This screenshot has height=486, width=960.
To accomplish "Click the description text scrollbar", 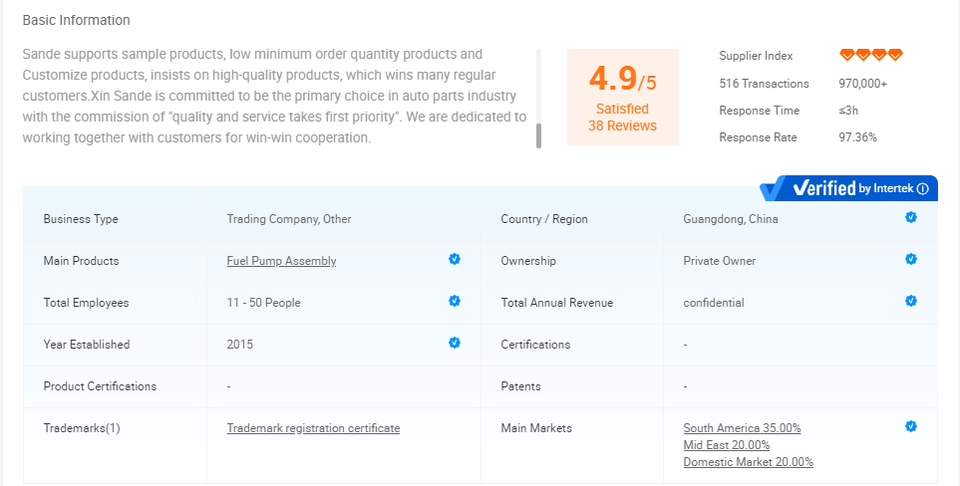I will coord(539,134).
